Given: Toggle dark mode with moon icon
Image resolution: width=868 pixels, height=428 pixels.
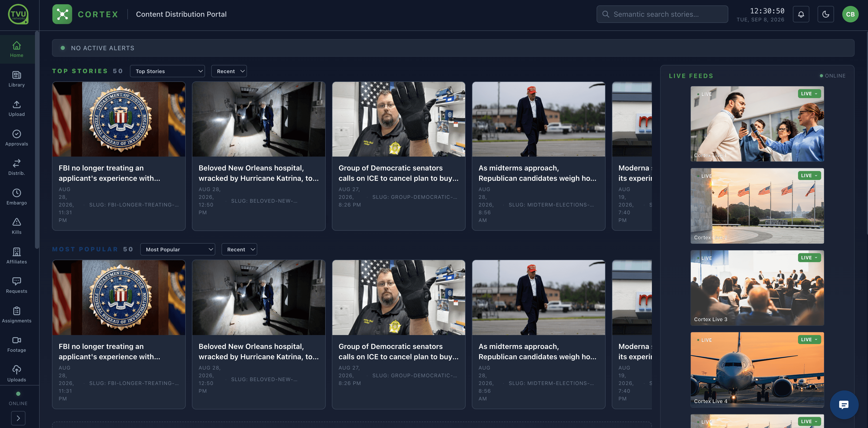Looking at the screenshot, I should click(826, 14).
